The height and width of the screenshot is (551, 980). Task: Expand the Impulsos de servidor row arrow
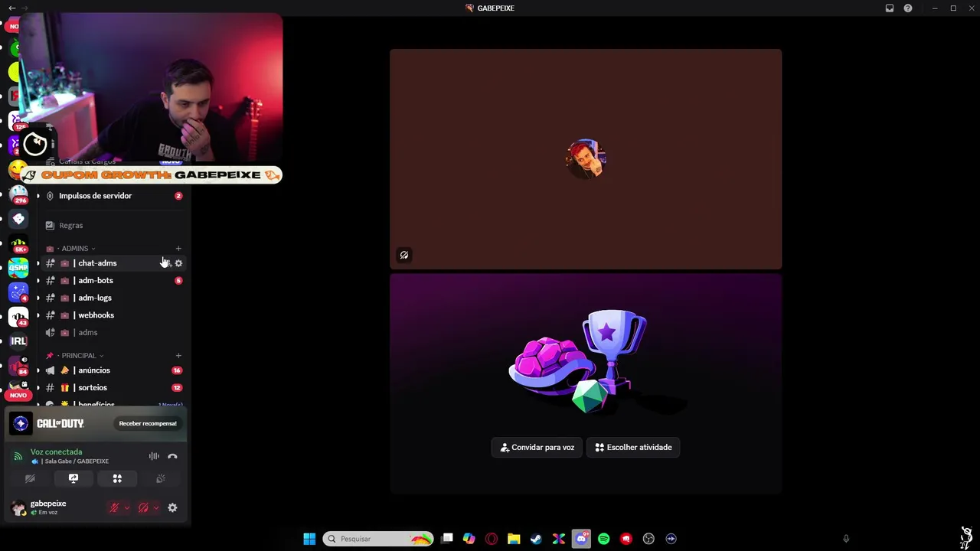(38, 196)
